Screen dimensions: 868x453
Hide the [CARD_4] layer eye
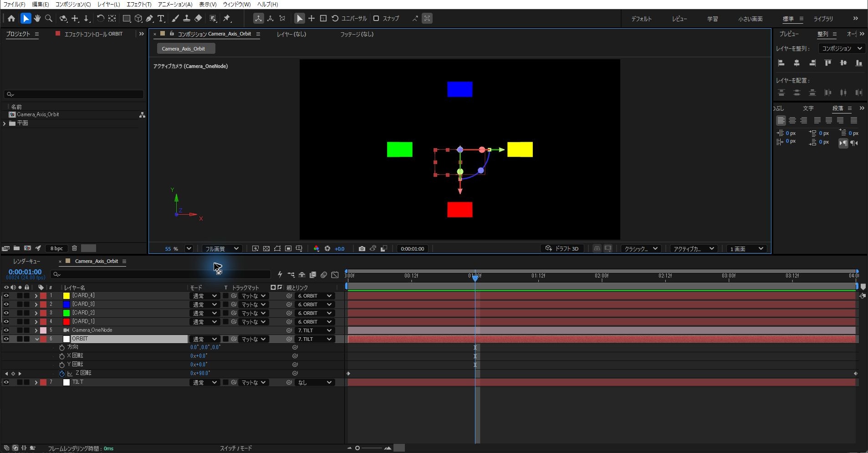(x=6, y=296)
